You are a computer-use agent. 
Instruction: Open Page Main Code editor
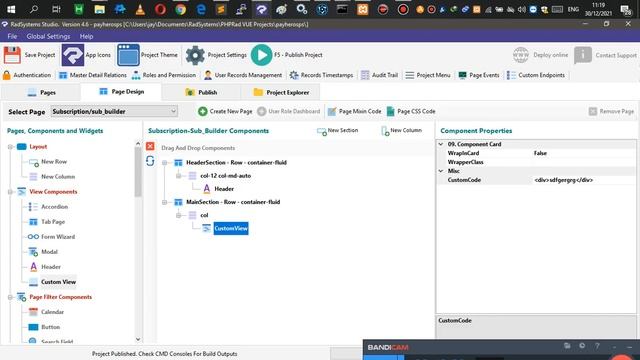[x=354, y=111]
